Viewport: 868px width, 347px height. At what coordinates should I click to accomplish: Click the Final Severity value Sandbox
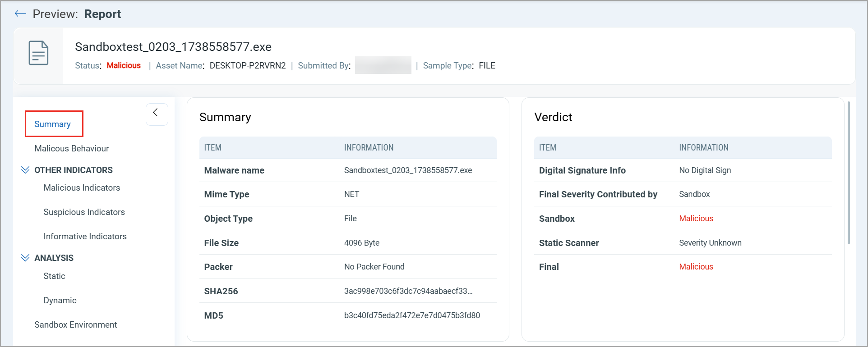[694, 194]
